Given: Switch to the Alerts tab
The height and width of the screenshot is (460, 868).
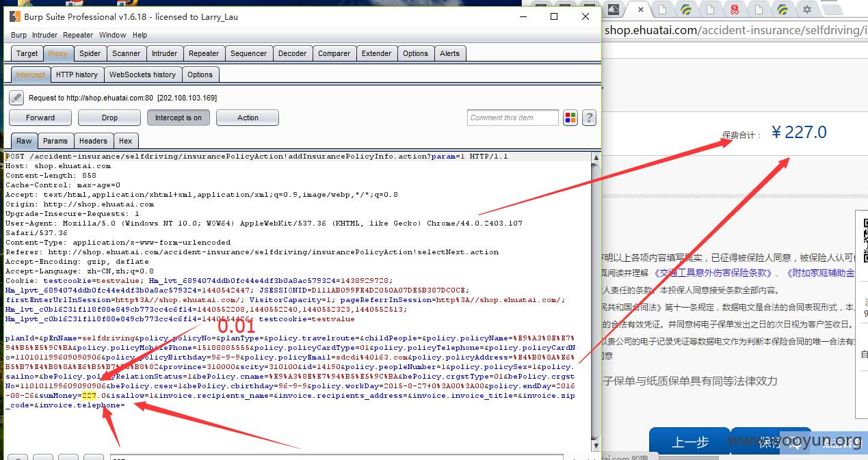Looking at the screenshot, I should 450,53.
